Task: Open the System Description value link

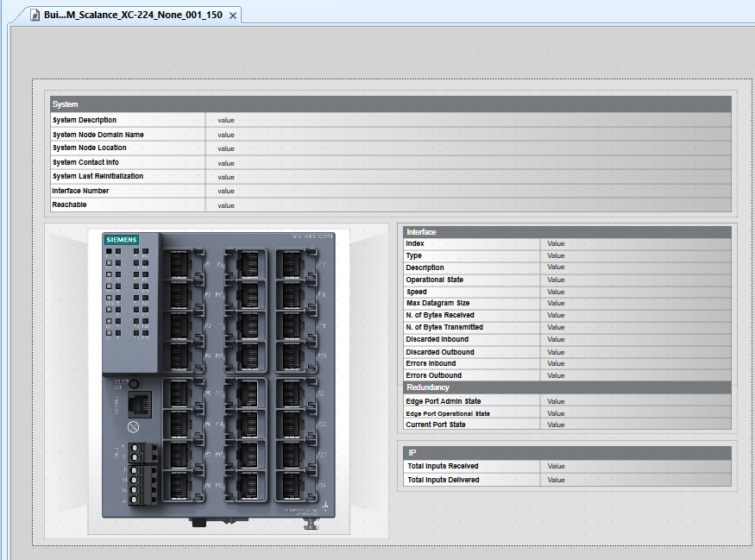Action: [223, 120]
